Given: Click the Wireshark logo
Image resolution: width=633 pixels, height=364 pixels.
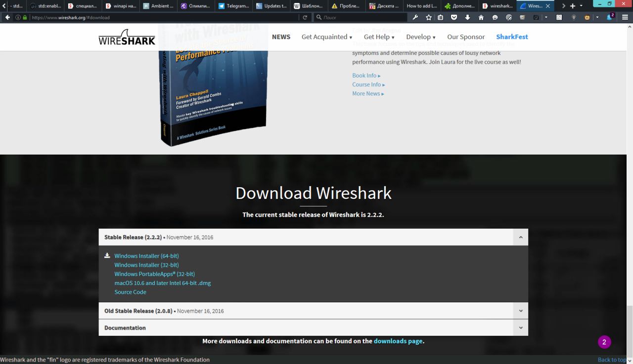Looking at the screenshot, I should pos(127,37).
